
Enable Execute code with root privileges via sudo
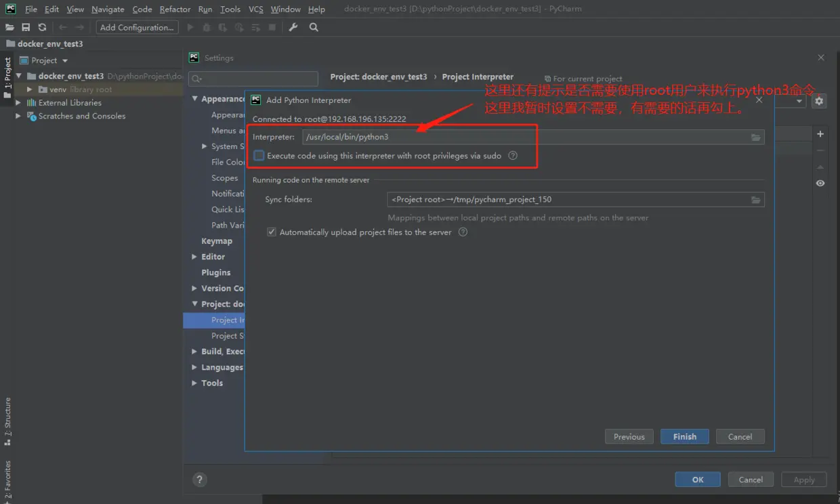pyautogui.click(x=259, y=155)
